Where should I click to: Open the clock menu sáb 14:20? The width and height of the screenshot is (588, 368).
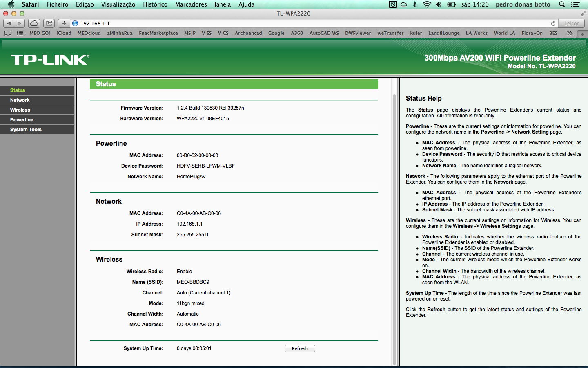pos(475,4)
